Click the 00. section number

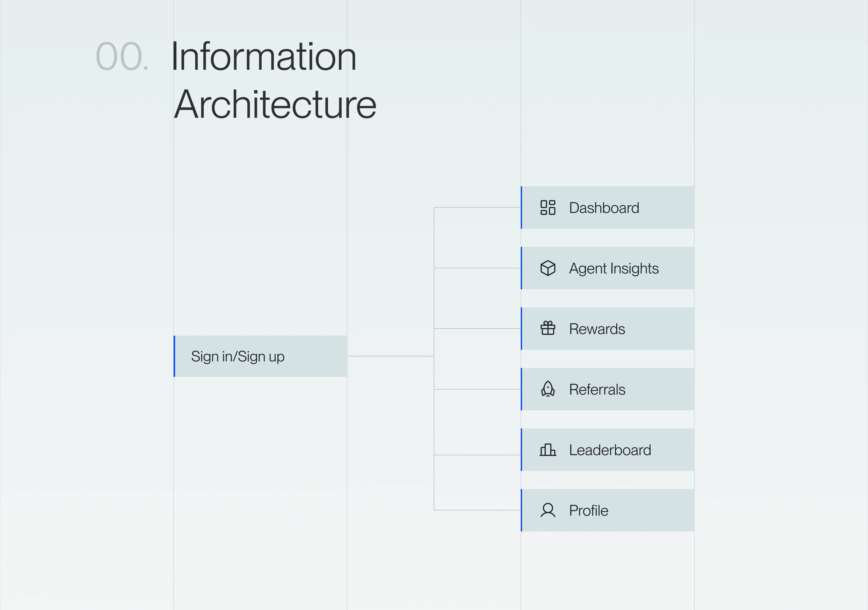tap(122, 57)
